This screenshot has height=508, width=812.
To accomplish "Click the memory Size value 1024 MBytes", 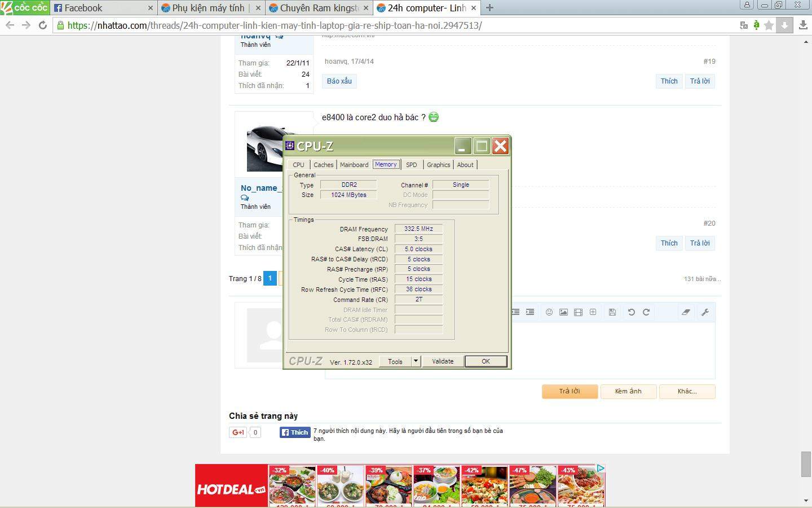I will (348, 195).
